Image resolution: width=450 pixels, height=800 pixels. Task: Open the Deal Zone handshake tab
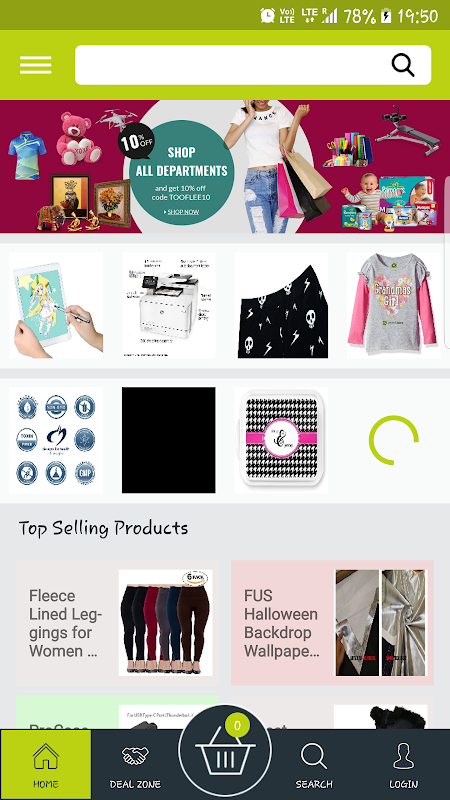click(135, 764)
